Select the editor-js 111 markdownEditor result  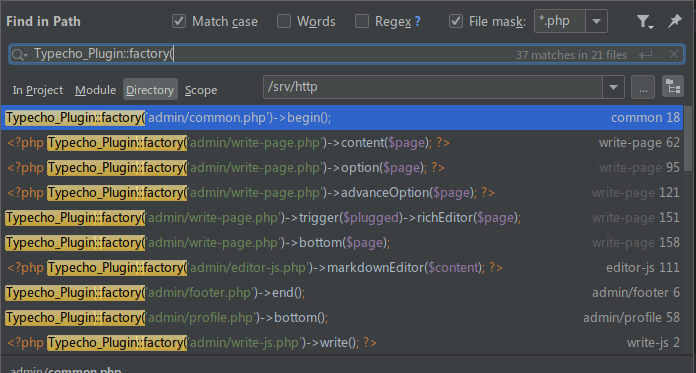tap(342, 267)
